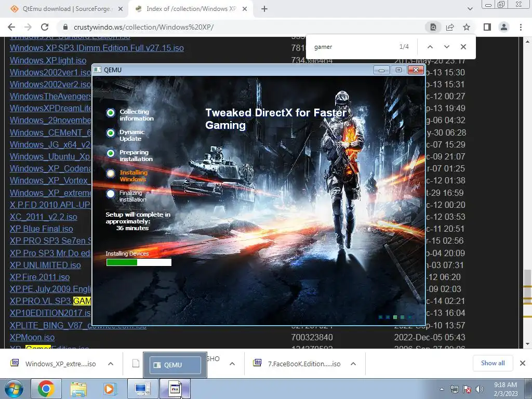Click QEMU taskbar preview thumbnail
The width and height of the screenshot is (532, 399).
[175, 365]
